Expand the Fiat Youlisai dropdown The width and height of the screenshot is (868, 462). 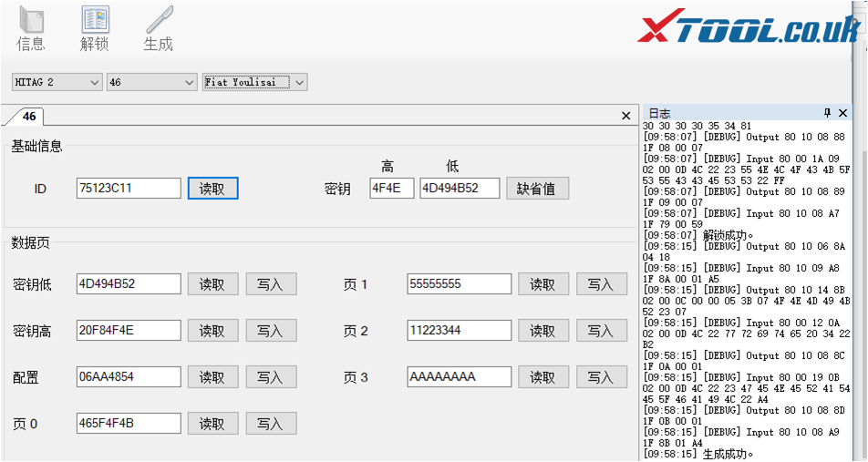[x=254, y=82]
